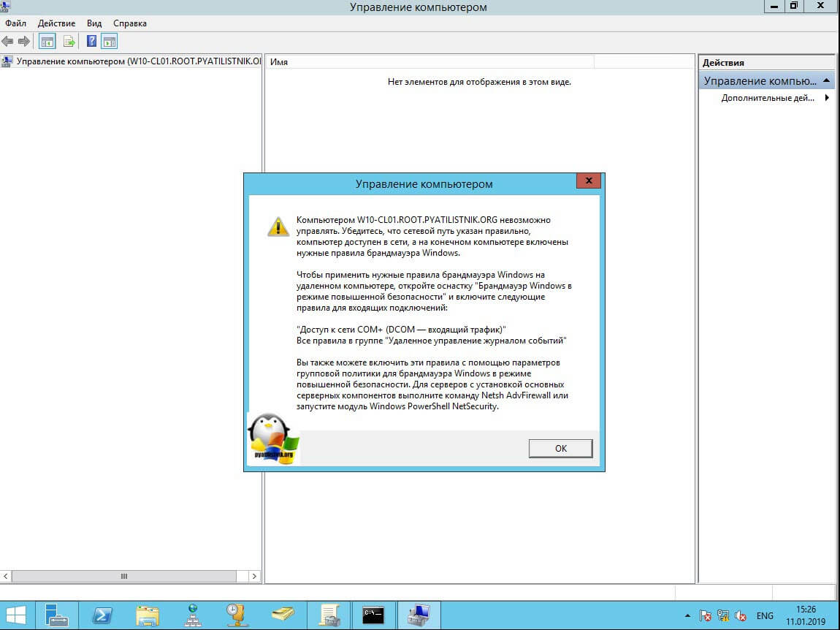The height and width of the screenshot is (630, 840).
Task: Open the command prompt taskbar icon
Action: click(x=373, y=614)
